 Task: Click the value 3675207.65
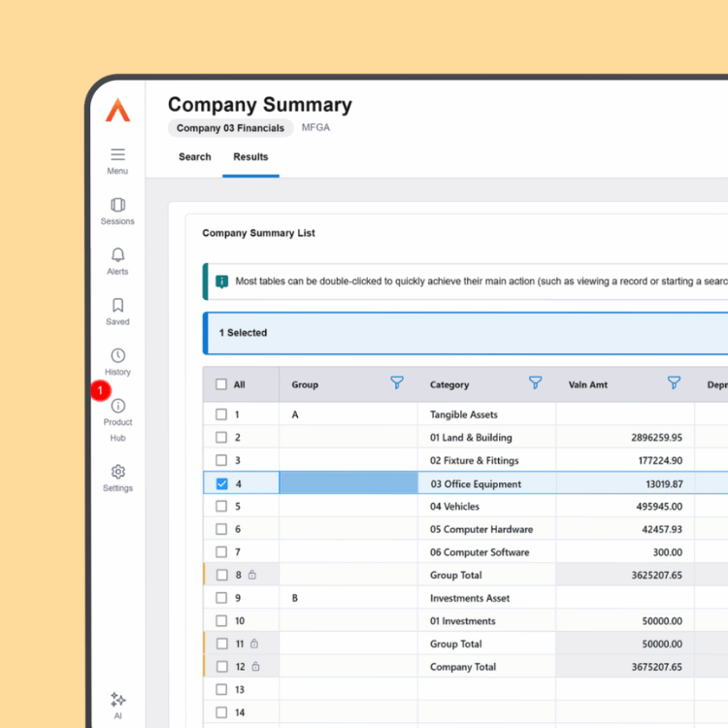pyautogui.click(x=656, y=667)
